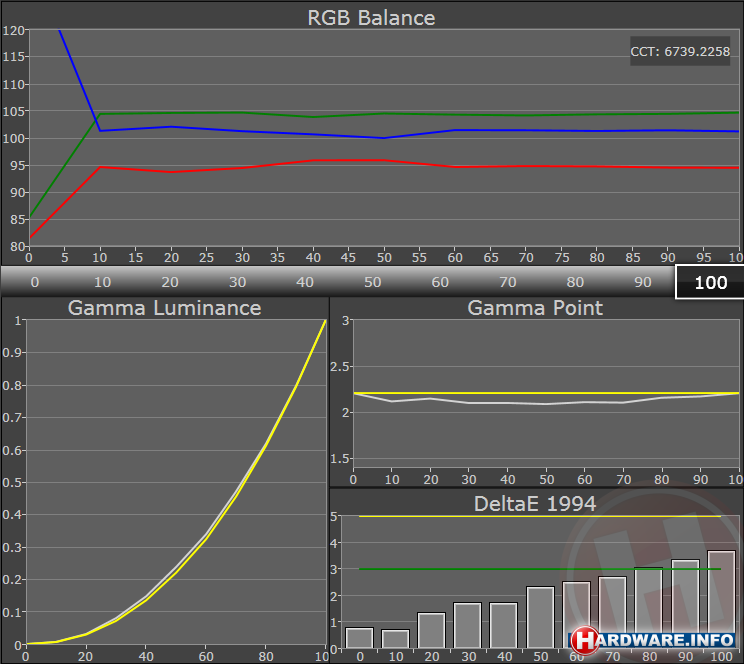Click the DeltaE bar for level 100
Viewport: 744px width, 664px height.
pos(721,599)
